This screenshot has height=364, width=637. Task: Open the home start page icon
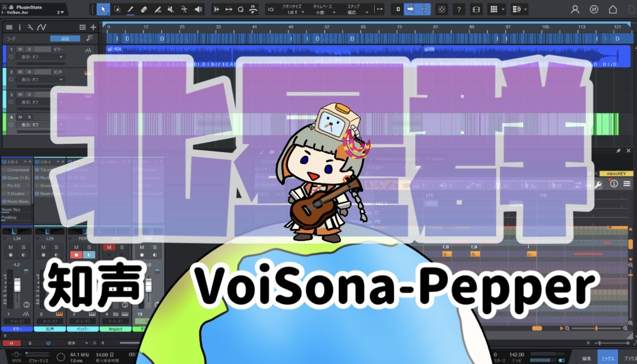coord(613,9)
